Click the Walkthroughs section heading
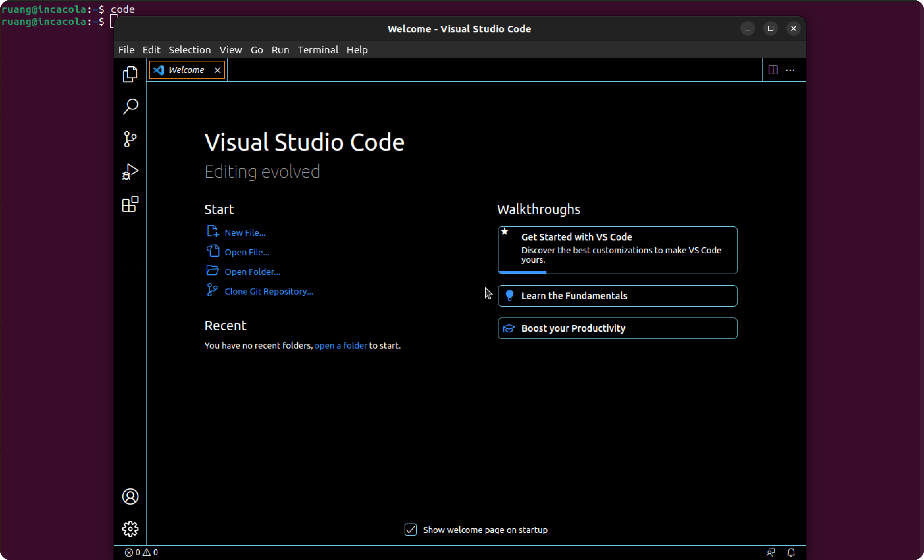The width and height of the screenshot is (924, 560). coord(539,209)
